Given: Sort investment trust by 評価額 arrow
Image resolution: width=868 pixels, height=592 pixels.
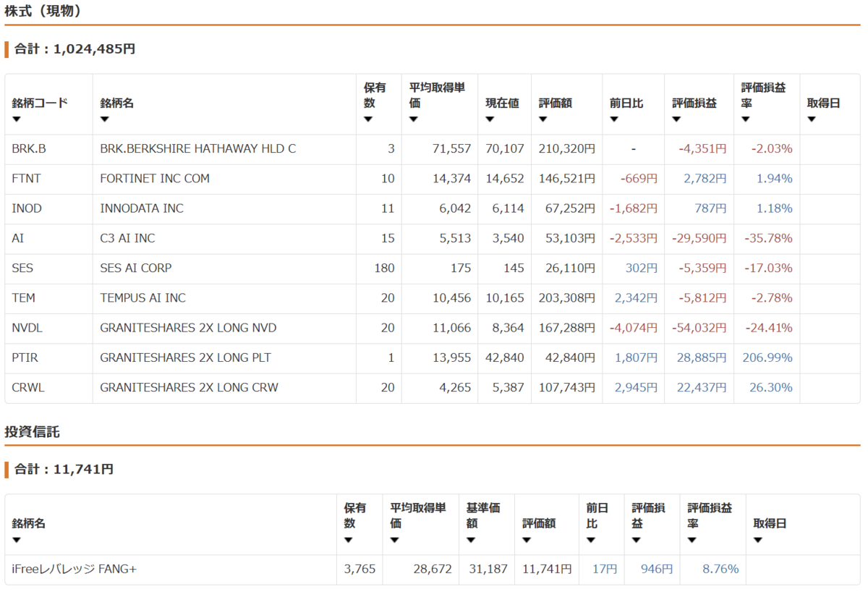Looking at the screenshot, I should [x=527, y=540].
